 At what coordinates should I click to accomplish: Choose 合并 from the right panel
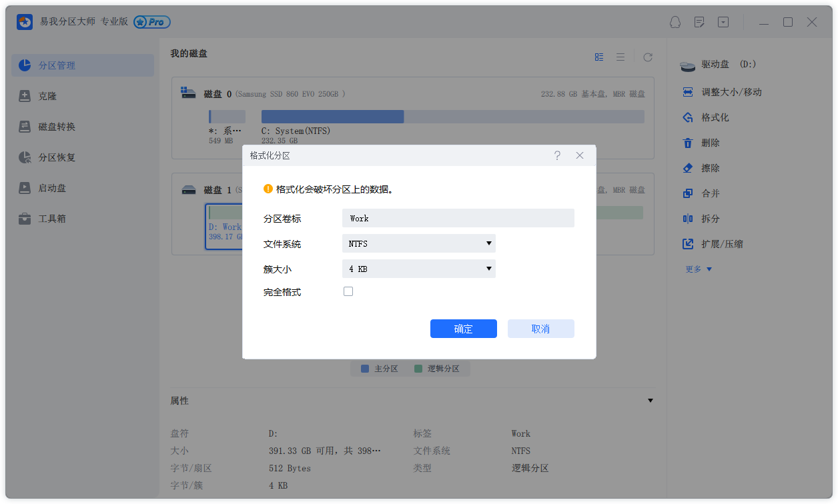[710, 193]
